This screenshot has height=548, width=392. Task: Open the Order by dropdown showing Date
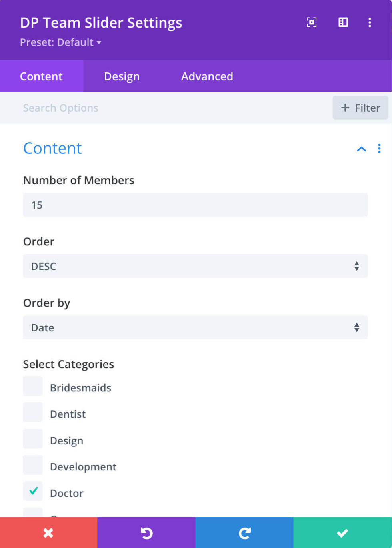point(195,327)
